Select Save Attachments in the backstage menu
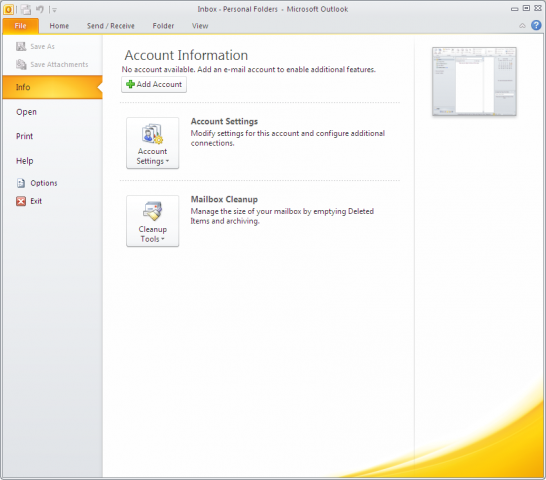Screen dimensions: 546x480 click(x=52, y=64)
